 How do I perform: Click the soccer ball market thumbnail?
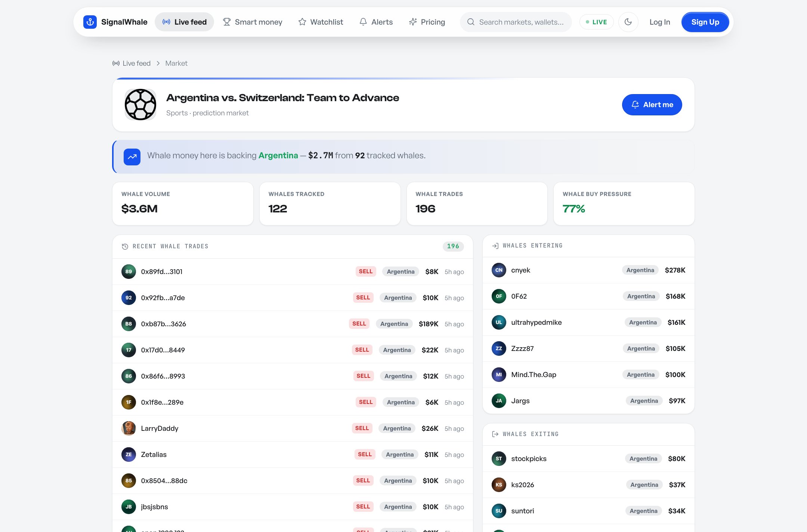click(x=140, y=105)
